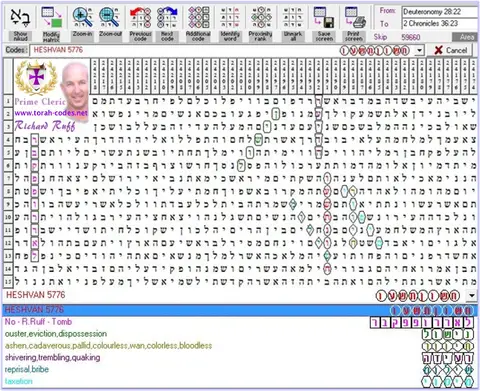Click the To field 2 Chronicles 36:23
Screen dimensions: 480x391
(440, 23)
